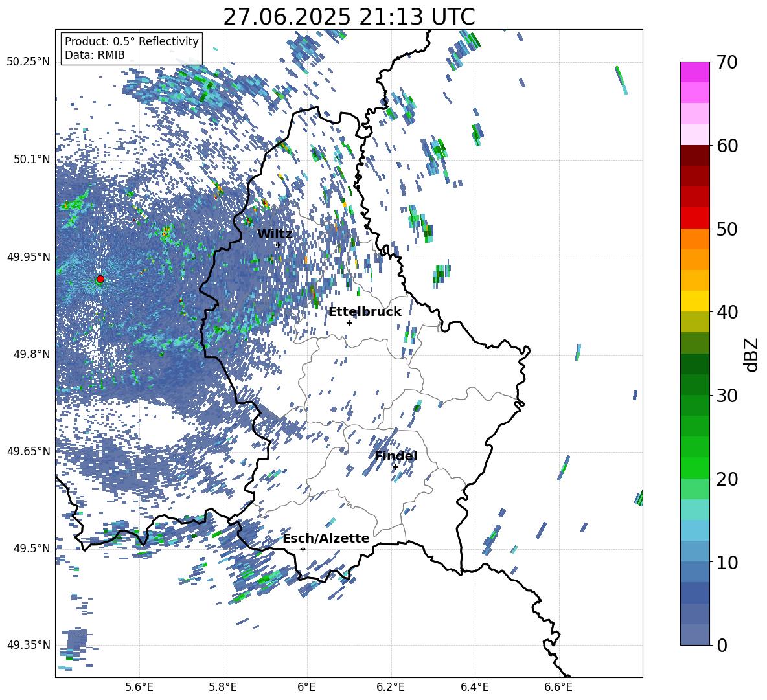
Task: Click the colorbar 50 tick label
Action: (x=727, y=229)
